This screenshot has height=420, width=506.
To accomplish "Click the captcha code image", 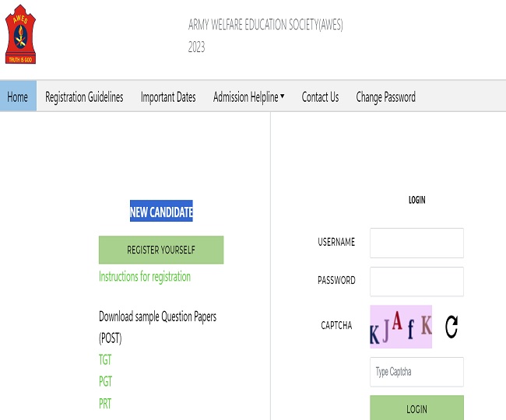I will (400, 327).
